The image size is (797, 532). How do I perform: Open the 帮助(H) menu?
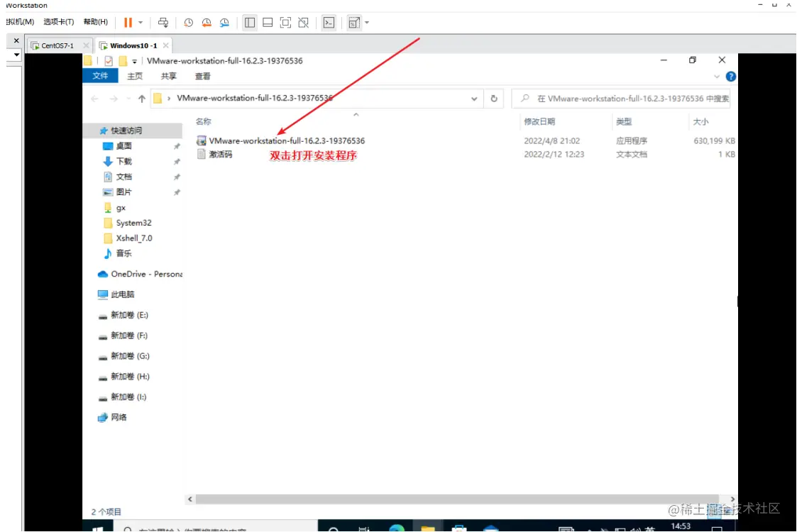pyautogui.click(x=96, y=22)
